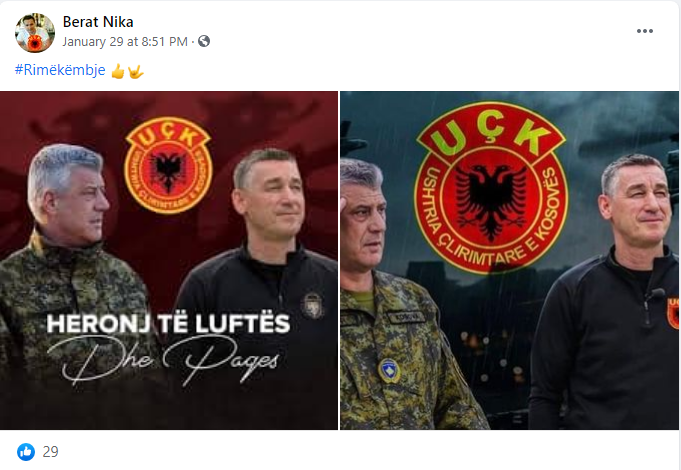View the 29 reactions count
The image size is (681, 470).
[x=50, y=452]
